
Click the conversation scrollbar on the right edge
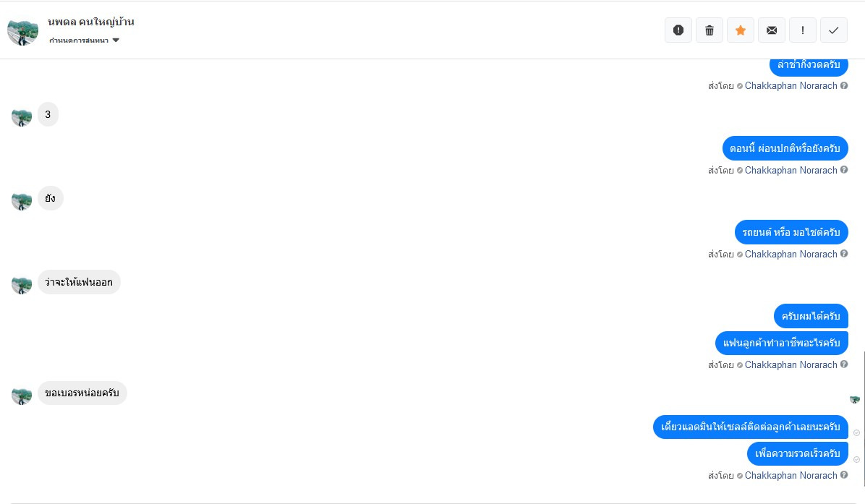pyautogui.click(x=864, y=418)
